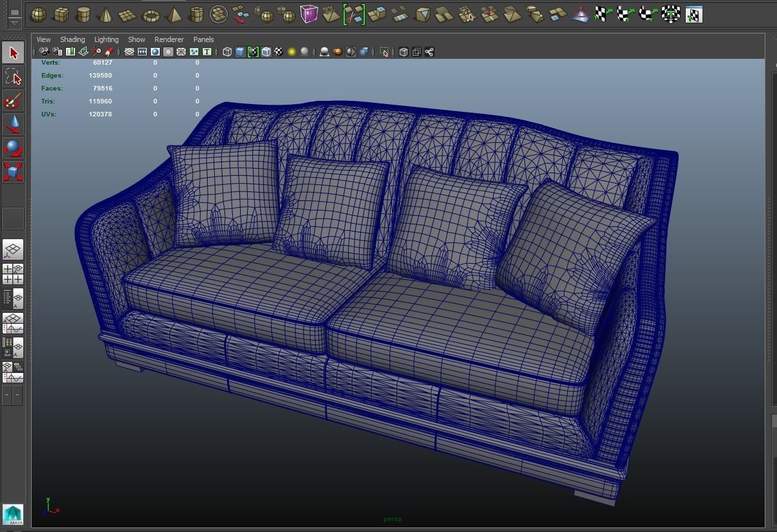Open the Show panel menu
This screenshot has height=532, width=777.
[x=137, y=39]
